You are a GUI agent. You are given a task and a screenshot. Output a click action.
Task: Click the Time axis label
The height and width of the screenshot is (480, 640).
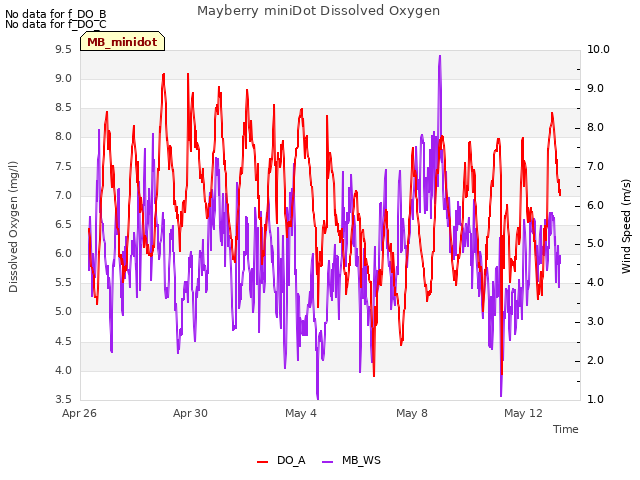pos(566,429)
